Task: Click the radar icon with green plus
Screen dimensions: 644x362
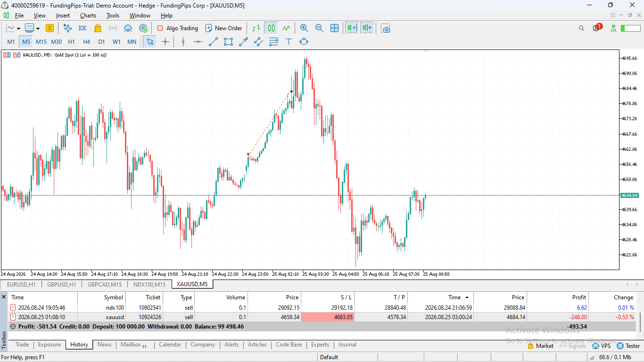Action: [143, 28]
